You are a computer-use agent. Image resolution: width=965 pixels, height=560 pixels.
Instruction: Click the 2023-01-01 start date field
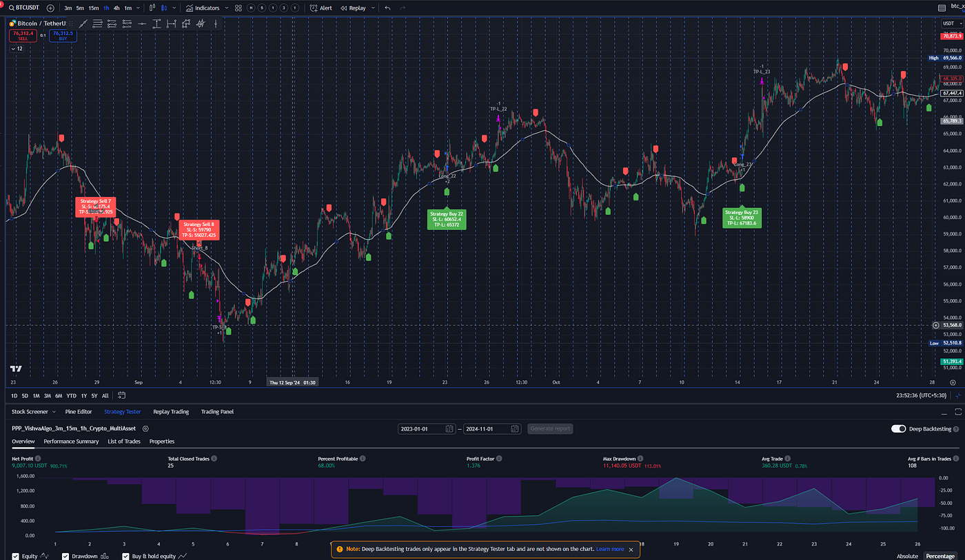click(x=427, y=428)
